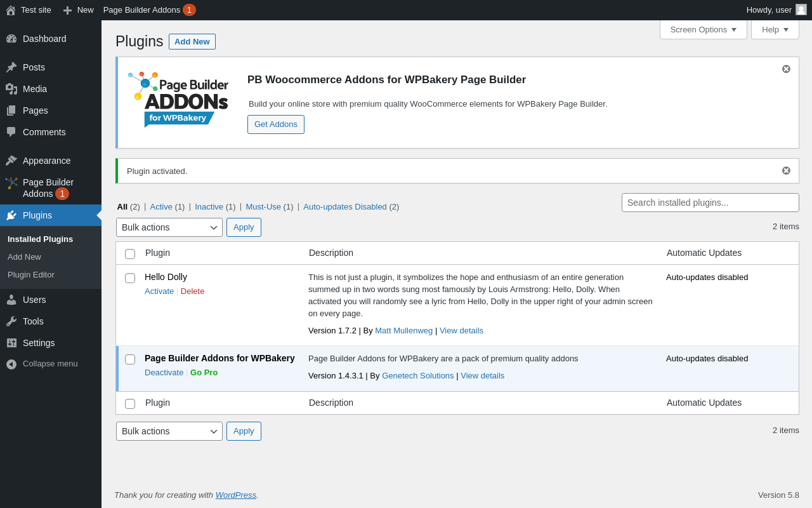
Task: Check the Page Builder Addons plugin checkbox
Action: 130,359
